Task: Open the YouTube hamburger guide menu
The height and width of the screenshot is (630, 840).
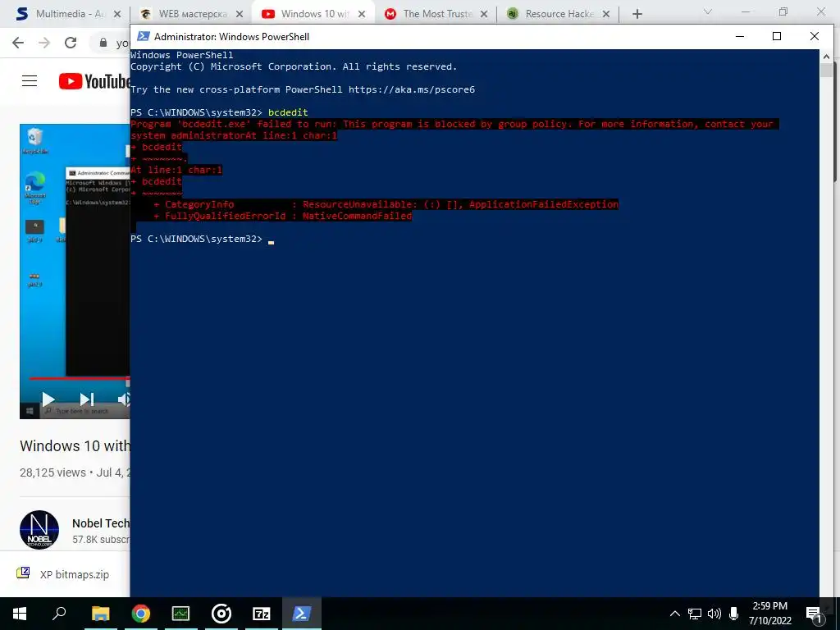Action: tap(30, 81)
